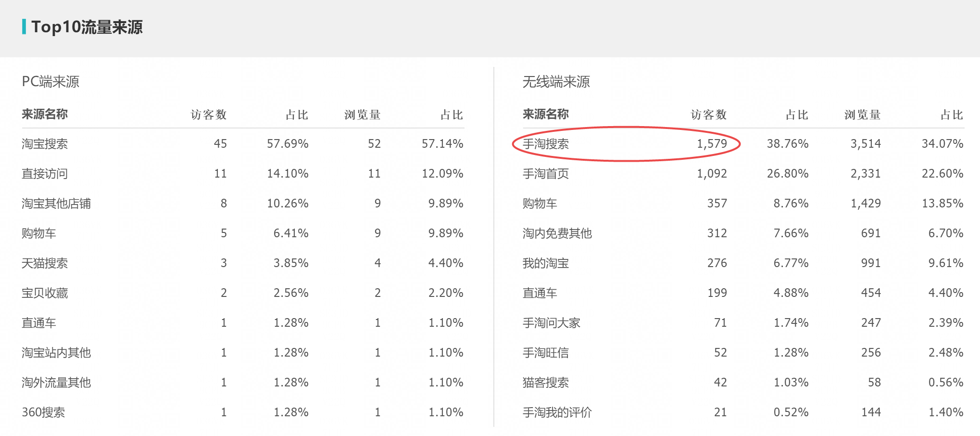
Task: Click the 57.14% page view share
Action: tap(442, 144)
